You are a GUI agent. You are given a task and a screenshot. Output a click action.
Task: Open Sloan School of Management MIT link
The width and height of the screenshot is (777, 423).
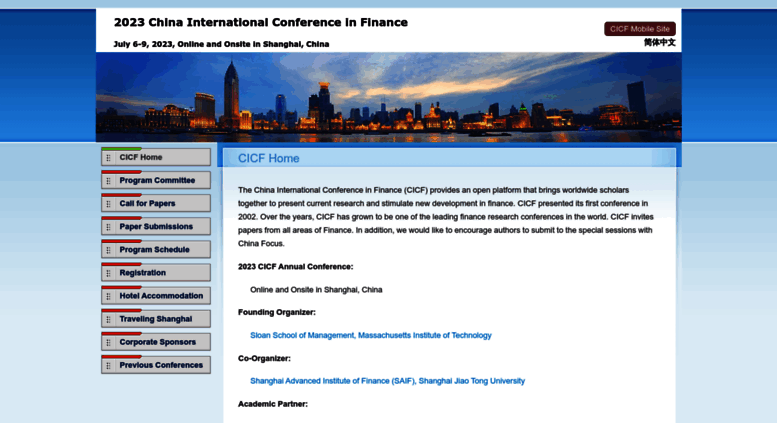click(x=371, y=335)
